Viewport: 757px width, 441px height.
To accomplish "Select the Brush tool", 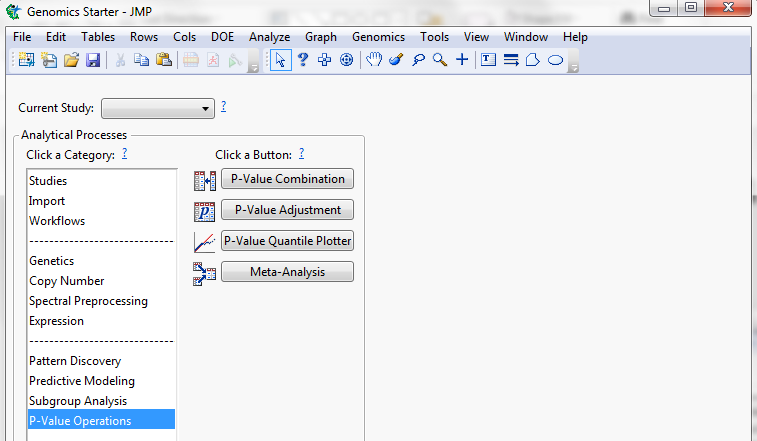I will click(396, 60).
